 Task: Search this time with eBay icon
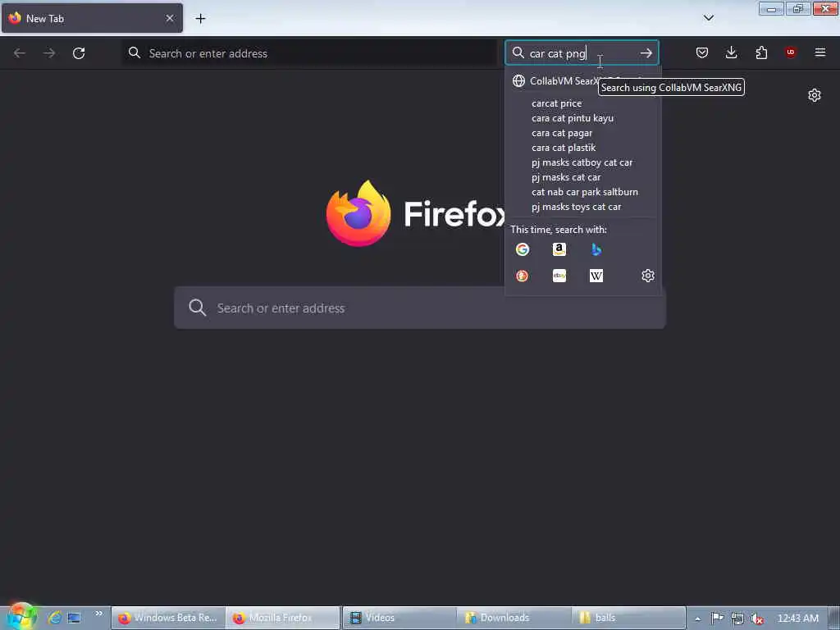pyautogui.click(x=559, y=276)
